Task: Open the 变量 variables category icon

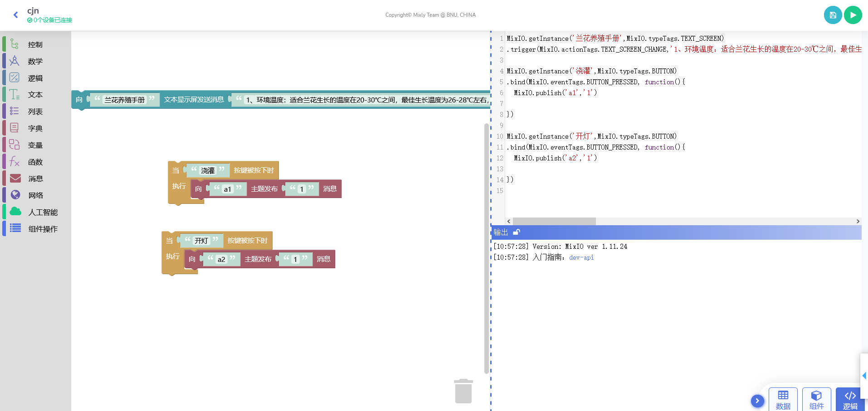Action: pyautogui.click(x=15, y=145)
